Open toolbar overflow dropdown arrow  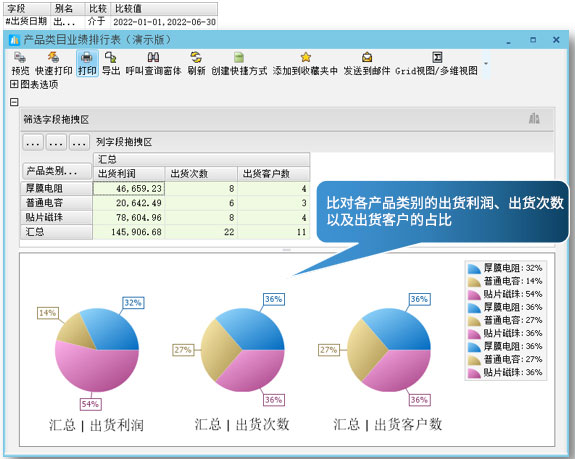(486, 64)
